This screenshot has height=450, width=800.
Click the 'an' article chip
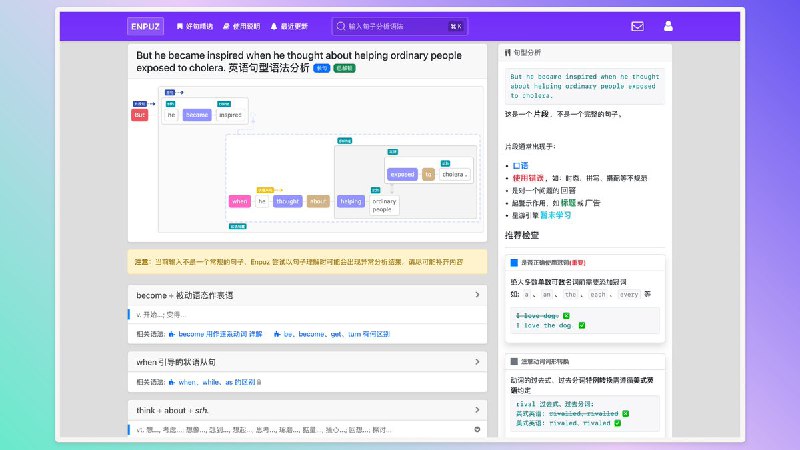(547, 294)
